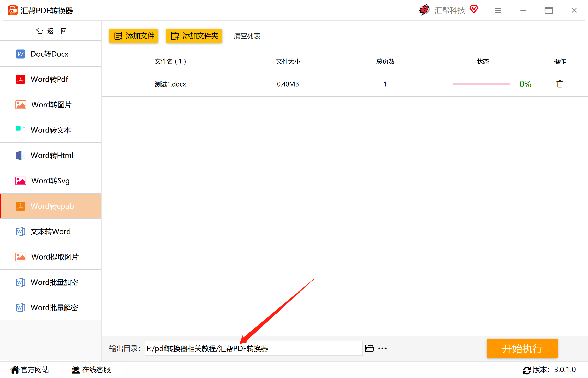Click the red VIP diamond icon
This screenshot has height=378, width=588.
click(x=474, y=10)
